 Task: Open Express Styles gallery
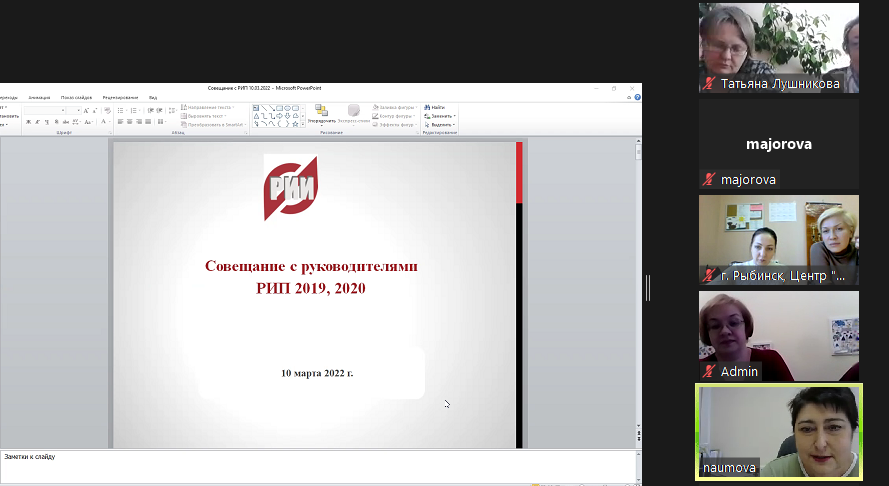point(354,114)
